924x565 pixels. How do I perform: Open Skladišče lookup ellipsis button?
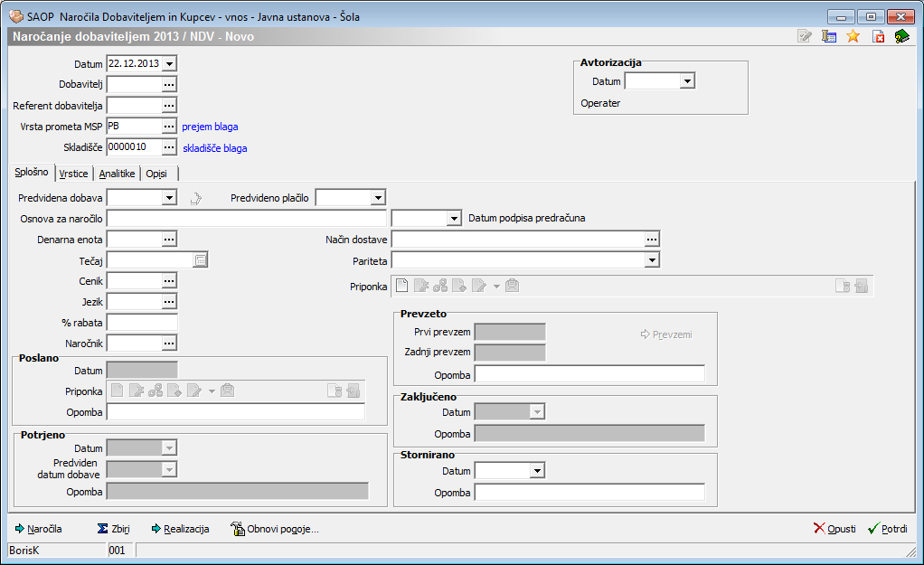pos(169,147)
